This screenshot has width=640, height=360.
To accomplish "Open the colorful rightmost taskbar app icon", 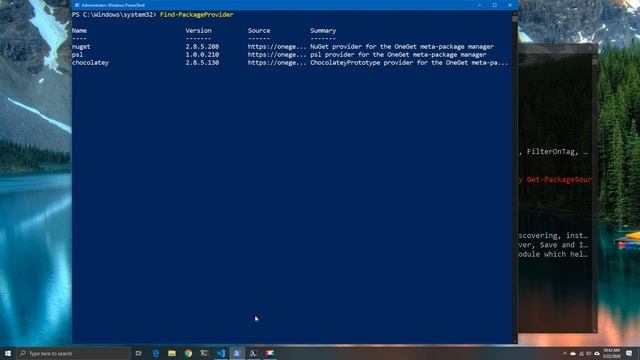I will [270, 353].
